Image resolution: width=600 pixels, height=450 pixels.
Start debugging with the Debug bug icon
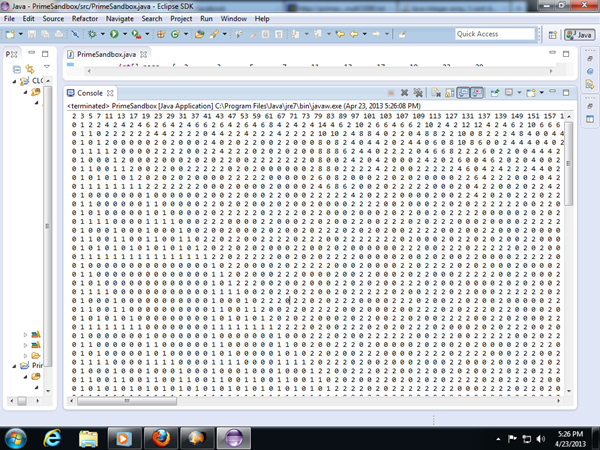coord(92,34)
